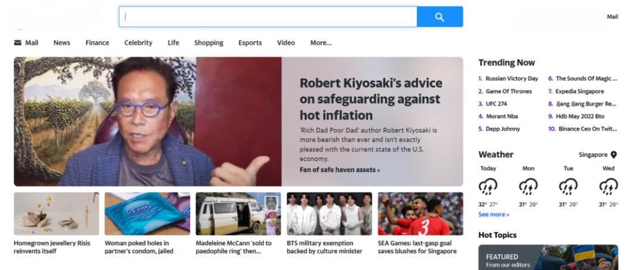The height and width of the screenshot is (270, 644).
Task: Open the condom story thumbnail
Action: [147, 214]
